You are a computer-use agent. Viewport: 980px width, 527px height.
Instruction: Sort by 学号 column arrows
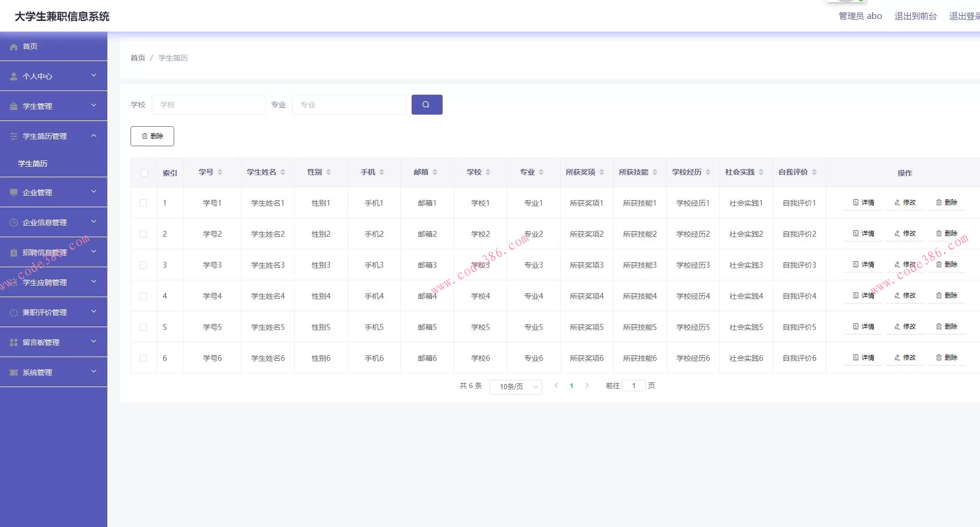point(220,173)
